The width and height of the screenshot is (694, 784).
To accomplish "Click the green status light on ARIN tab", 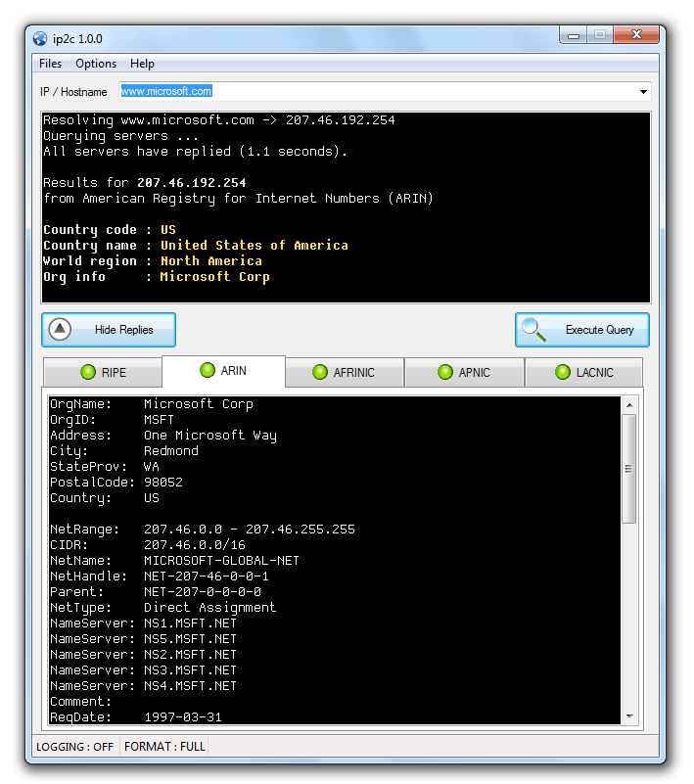I will coord(207,370).
